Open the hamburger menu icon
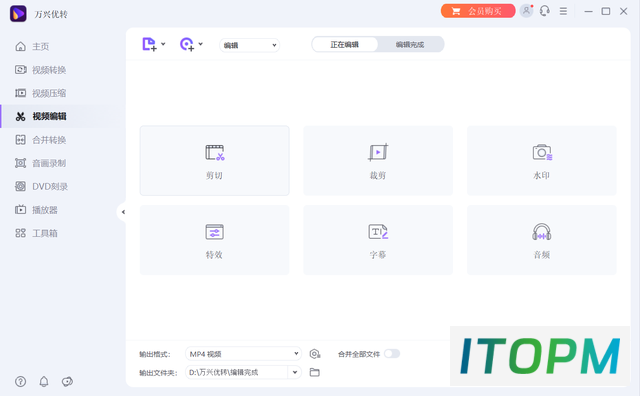640x396 pixels. coord(563,11)
